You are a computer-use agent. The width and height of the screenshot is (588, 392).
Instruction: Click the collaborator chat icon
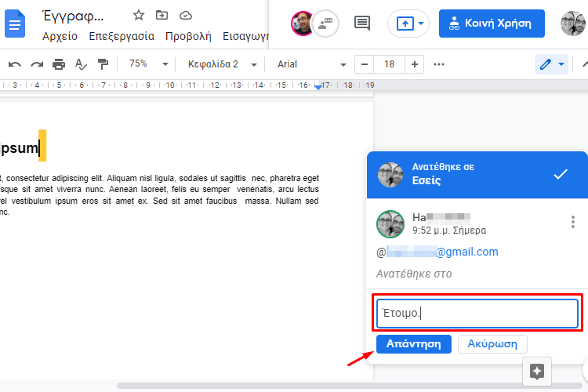click(x=325, y=24)
